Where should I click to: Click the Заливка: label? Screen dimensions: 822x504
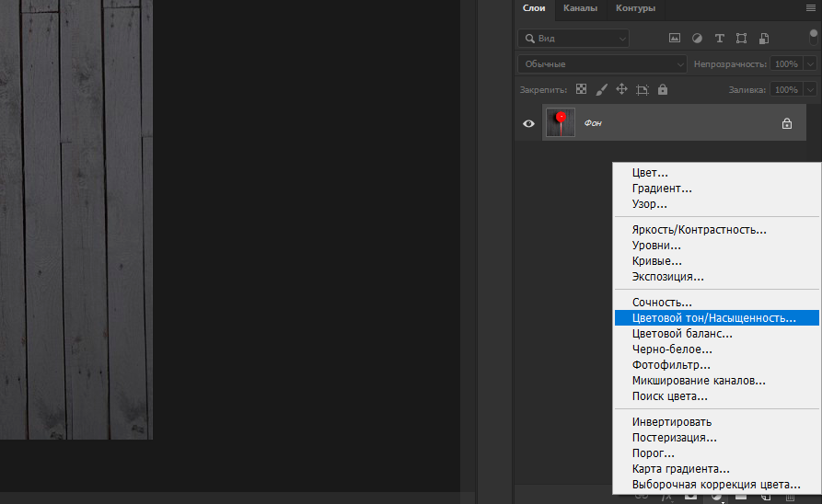747,90
